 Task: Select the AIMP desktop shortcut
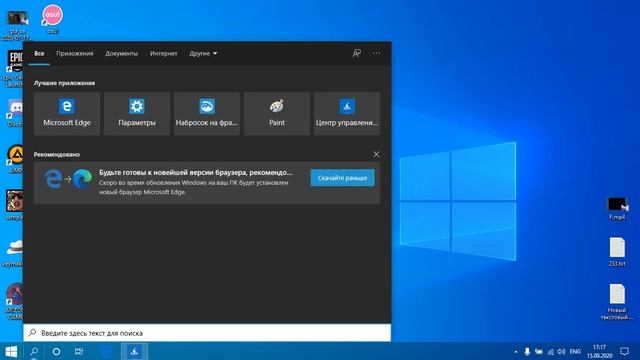click(x=15, y=159)
